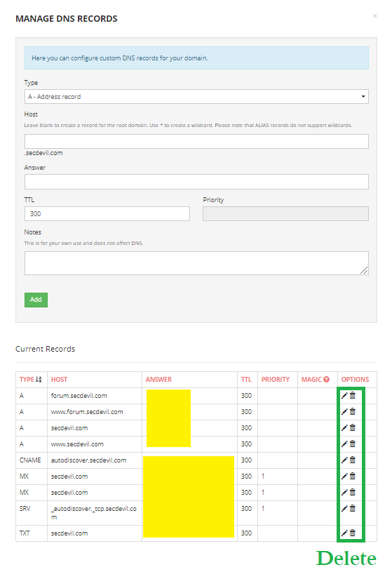392x572 pixels.
Task: Edit the forum.secdevil.com A record
Action: (344, 395)
